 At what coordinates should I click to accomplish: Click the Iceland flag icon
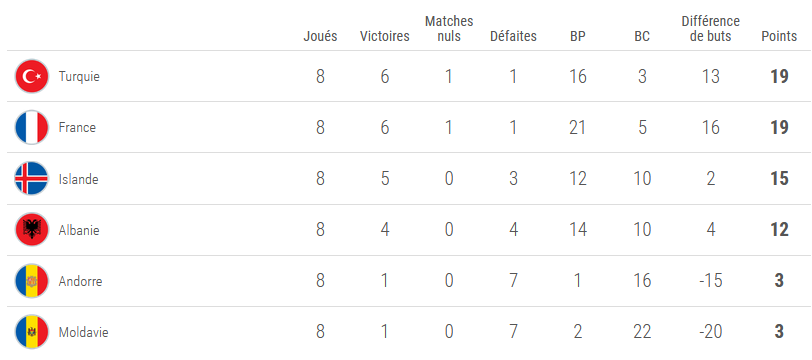[x=32, y=178]
